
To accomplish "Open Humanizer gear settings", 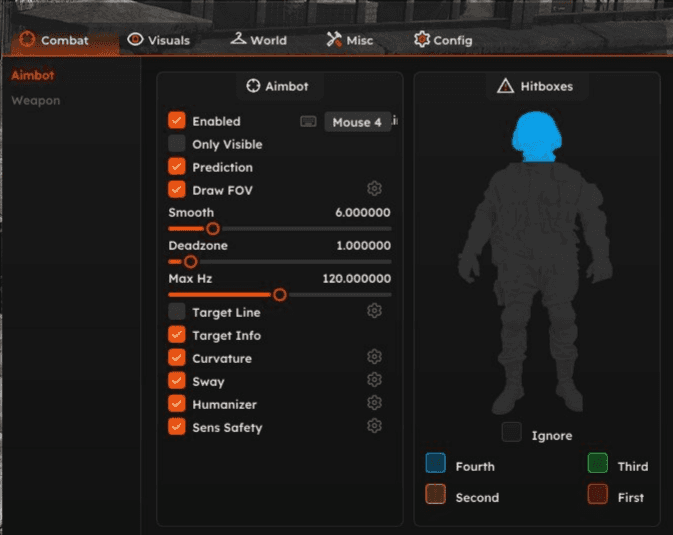I will (x=374, y=403).
